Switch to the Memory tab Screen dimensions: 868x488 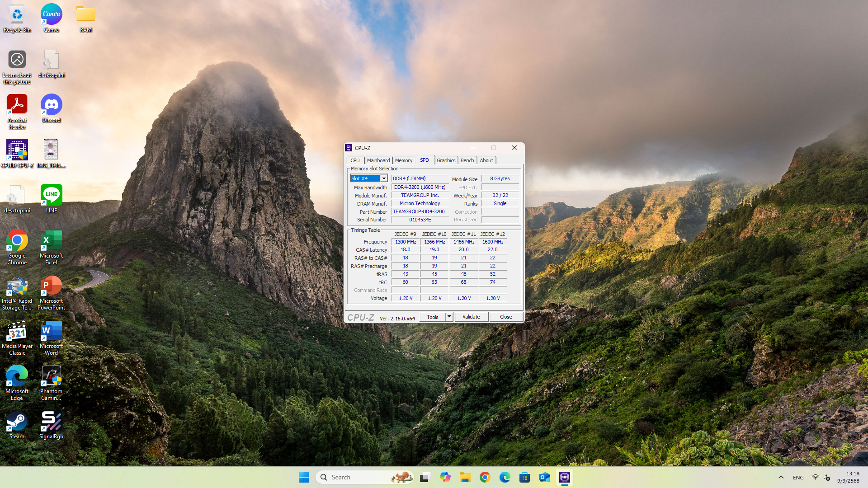[x=403, y=160]
